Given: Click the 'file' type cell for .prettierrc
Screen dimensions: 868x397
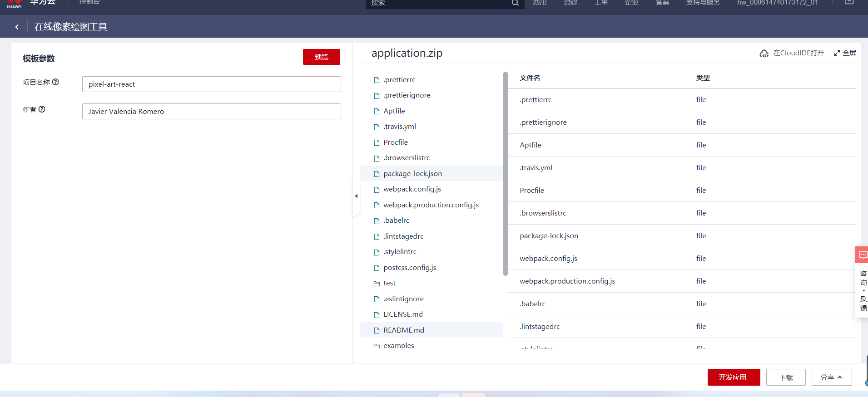Looking at the screenshot, I should [701, 99].
